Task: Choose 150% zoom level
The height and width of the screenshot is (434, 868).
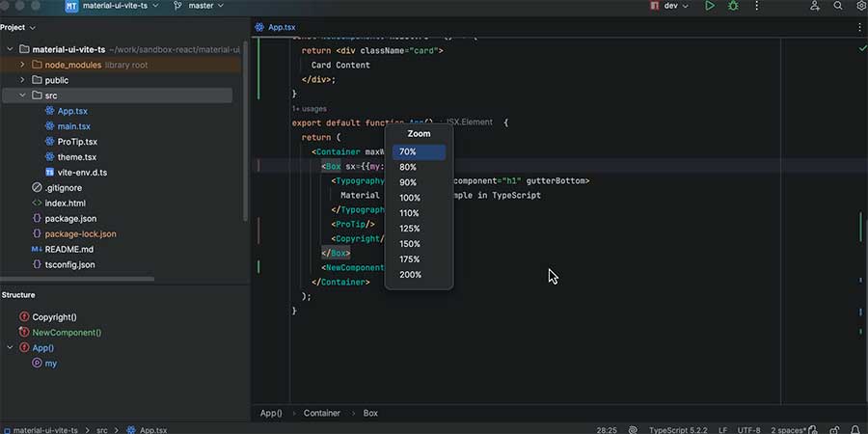Action: tap(410, 244)
